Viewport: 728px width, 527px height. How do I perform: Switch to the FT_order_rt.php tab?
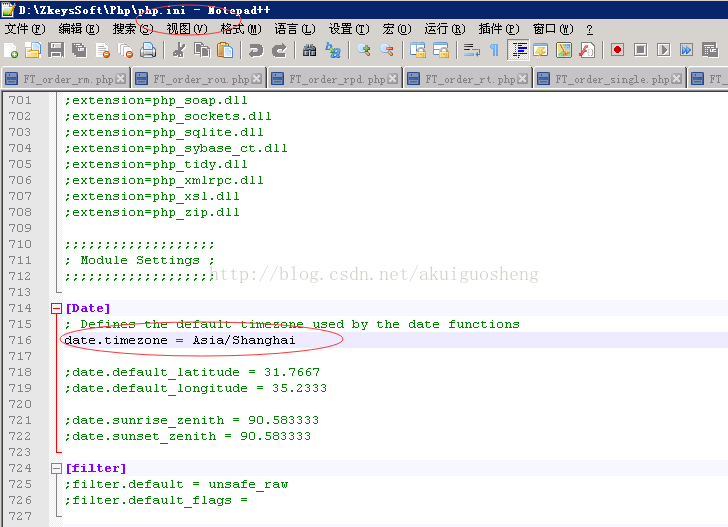468,79
